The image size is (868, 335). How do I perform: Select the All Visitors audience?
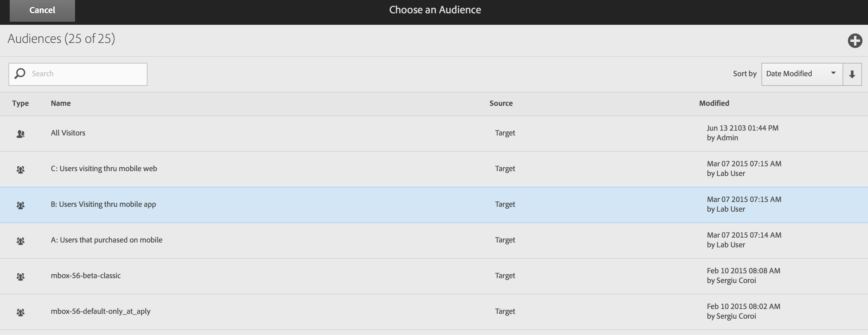tap(68, 133)
